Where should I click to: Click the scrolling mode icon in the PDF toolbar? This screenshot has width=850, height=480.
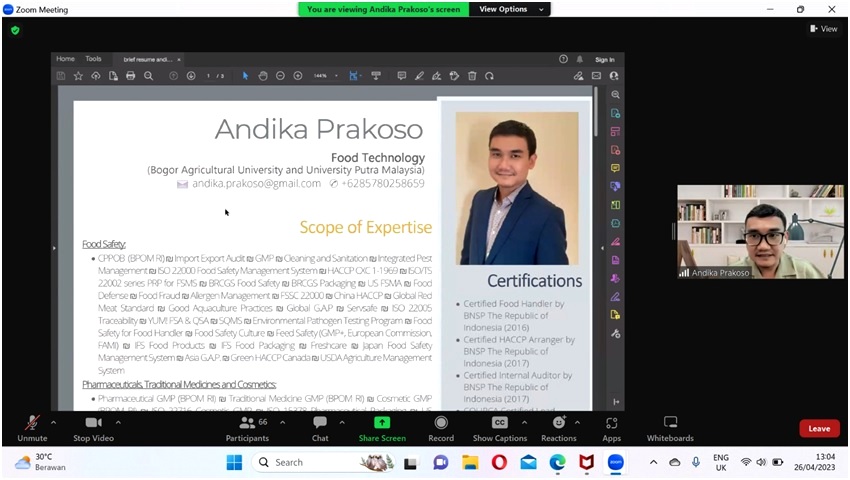tap(376, 76)
